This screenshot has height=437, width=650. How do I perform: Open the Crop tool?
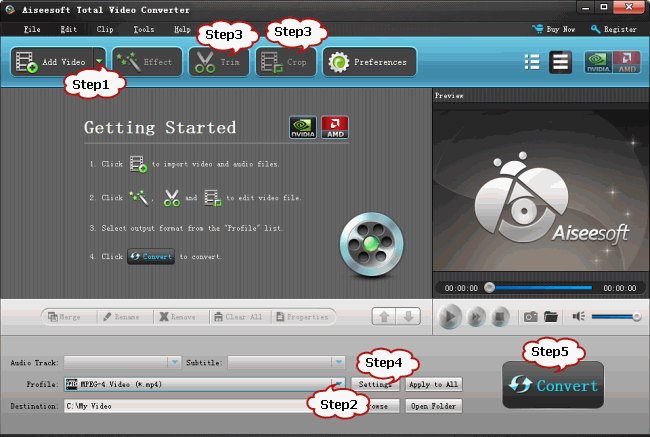pyautogui.click(x=286, y=62)
